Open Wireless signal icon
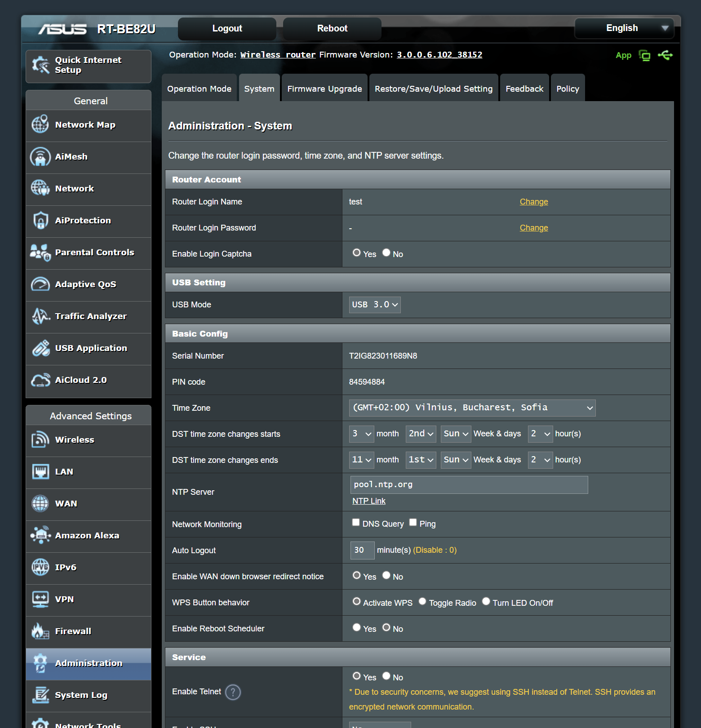 (40, 439)
